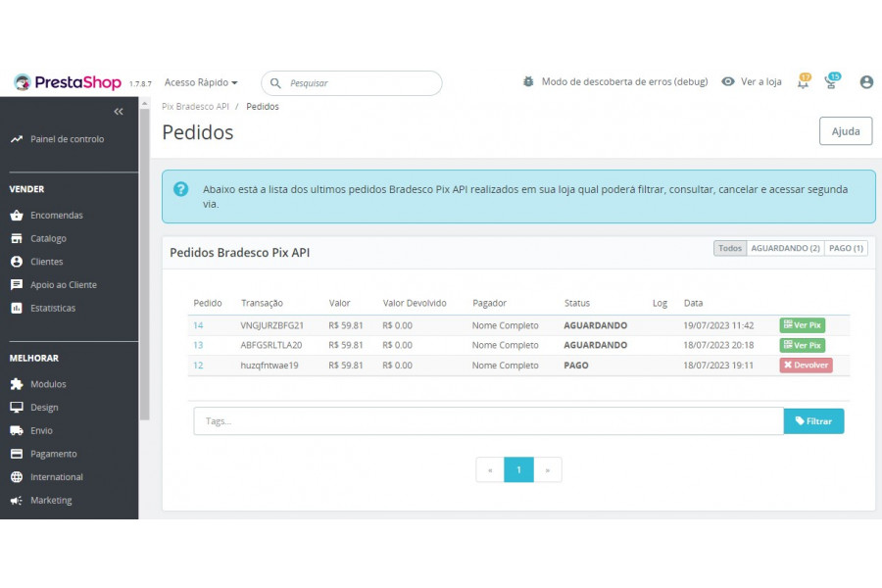Click the date 18/07/2023 20:18
The height and width of the screenshot is (588, 882).
click(718, 345)
